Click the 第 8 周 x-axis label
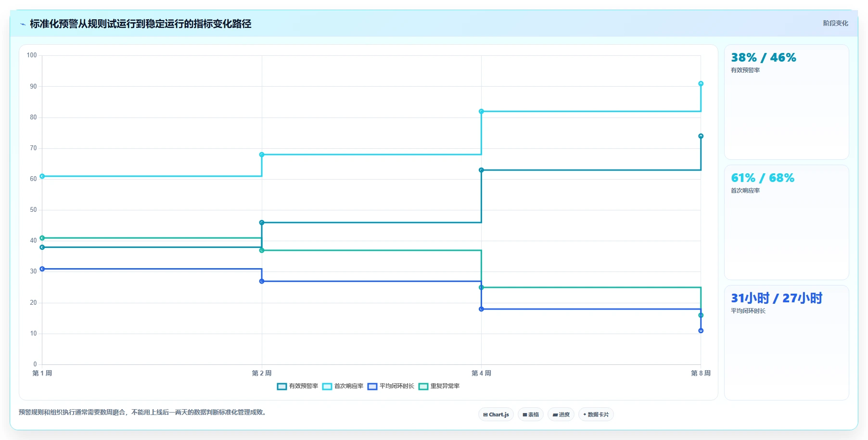Viewport: 868px width, 440px height. tap(701, 373)
